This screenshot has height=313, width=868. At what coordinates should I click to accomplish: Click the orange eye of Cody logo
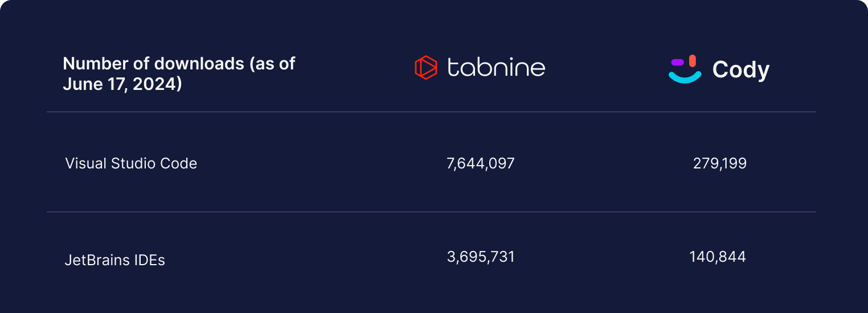693,60
